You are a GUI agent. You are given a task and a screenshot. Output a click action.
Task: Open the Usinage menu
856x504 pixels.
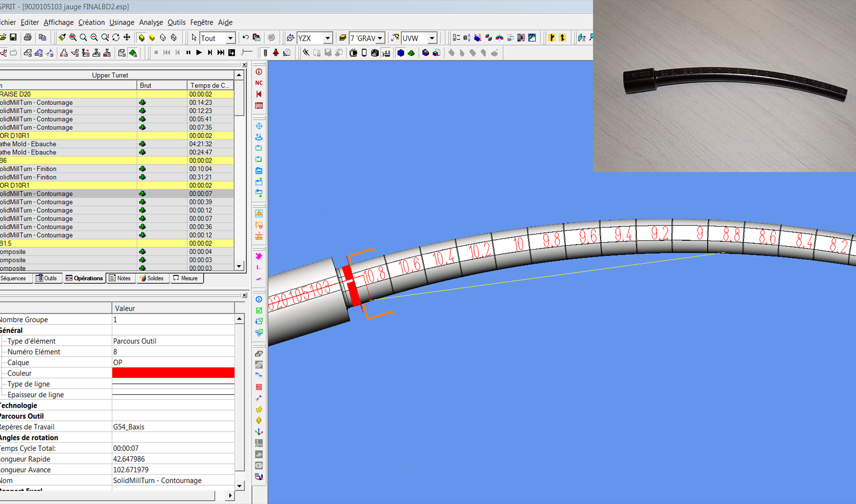pos(121,22)
